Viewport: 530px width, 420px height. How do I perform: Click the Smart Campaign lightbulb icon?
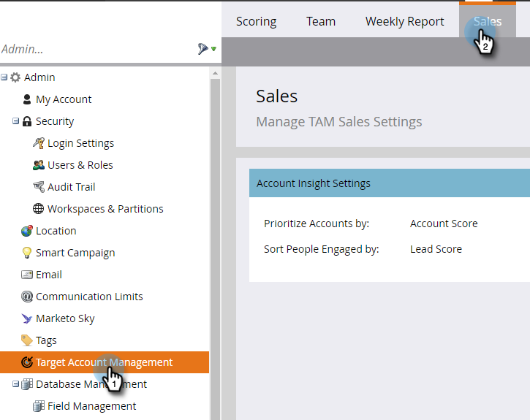(x=27, y=253)
